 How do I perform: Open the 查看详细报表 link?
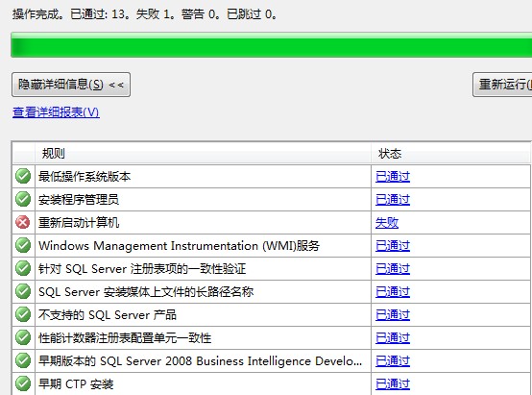coord(56,112)
